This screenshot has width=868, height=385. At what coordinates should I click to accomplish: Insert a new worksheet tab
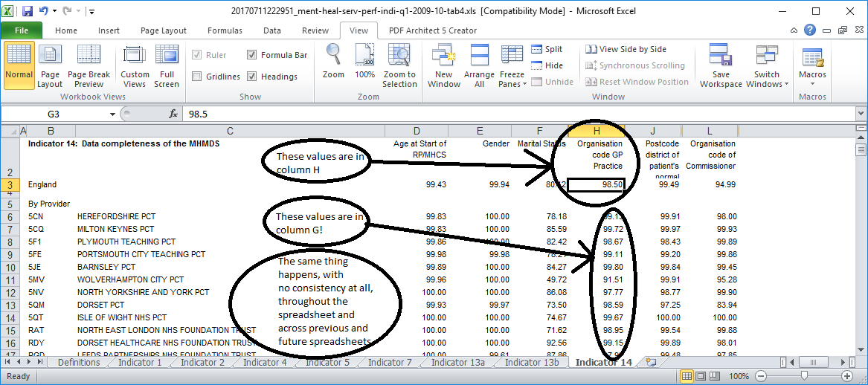click(652, 363)
